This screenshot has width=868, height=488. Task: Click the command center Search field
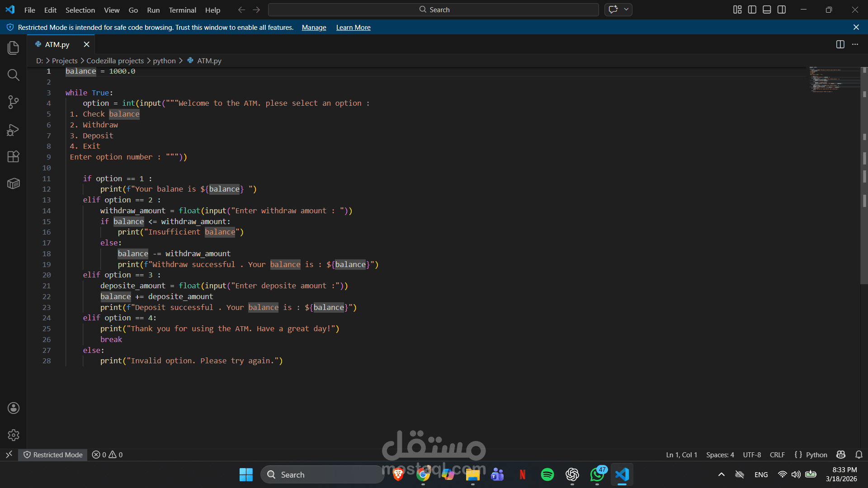coord(433,9)
